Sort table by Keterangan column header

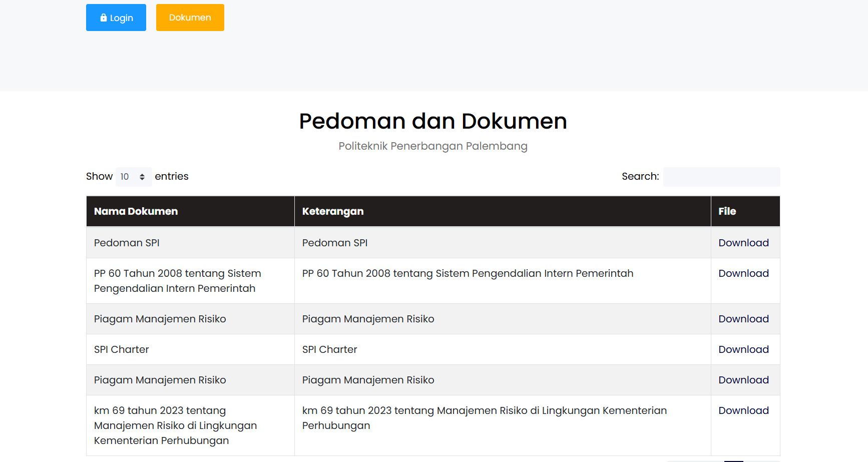(333, 211)
